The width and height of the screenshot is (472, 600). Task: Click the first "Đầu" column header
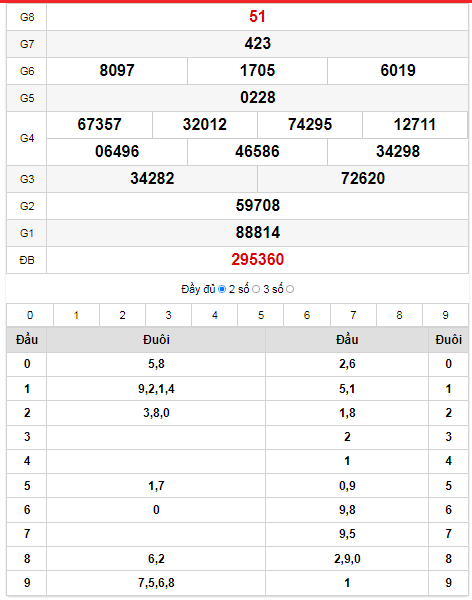click(x=27, y=339)
